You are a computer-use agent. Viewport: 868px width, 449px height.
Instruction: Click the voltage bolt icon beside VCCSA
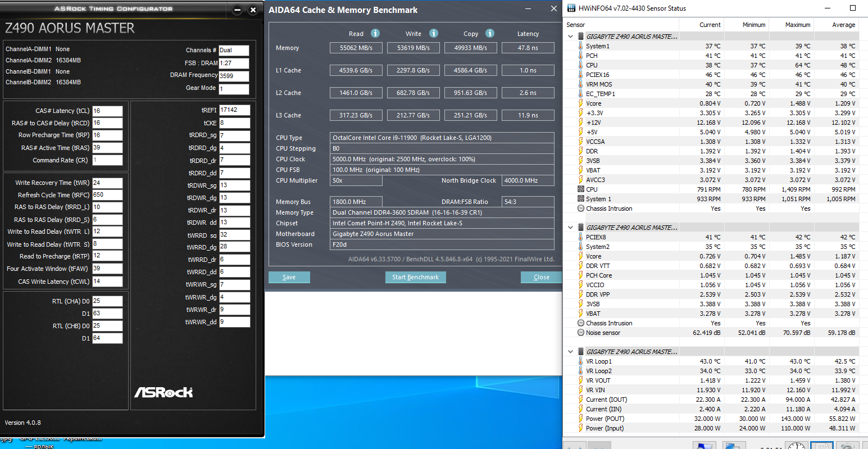(x=580, y=142)
